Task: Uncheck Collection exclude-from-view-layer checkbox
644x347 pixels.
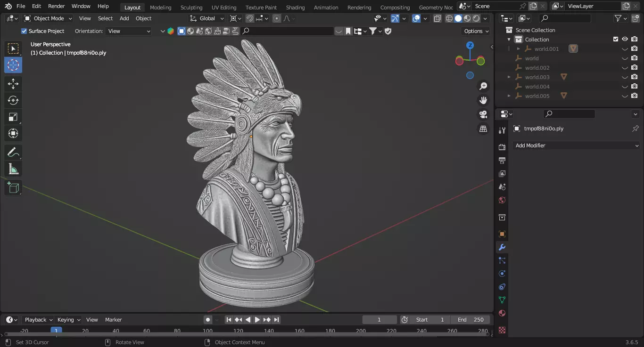Action: (615, 39)
